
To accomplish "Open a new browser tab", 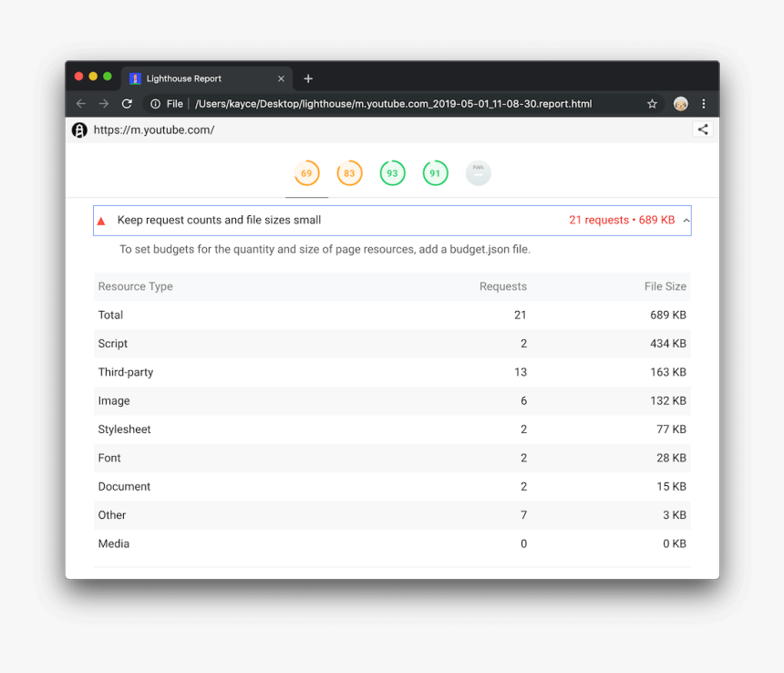I will point(308,78).
